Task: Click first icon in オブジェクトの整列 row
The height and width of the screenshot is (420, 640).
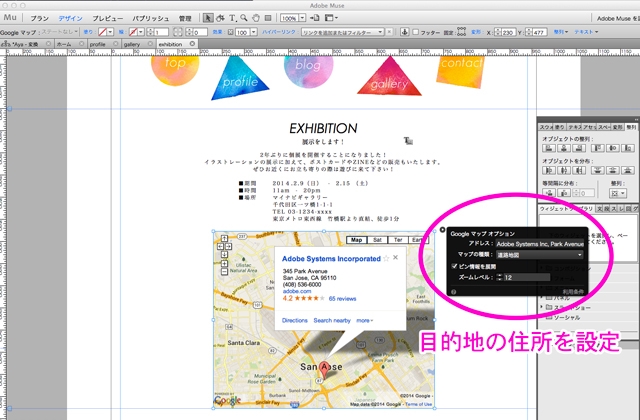Action: point(549,148)
